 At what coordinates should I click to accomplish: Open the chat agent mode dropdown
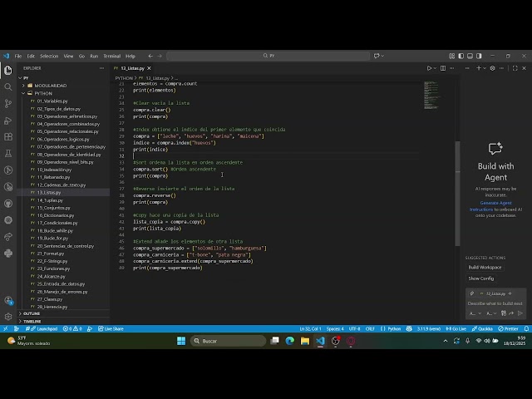coord(475,313)
